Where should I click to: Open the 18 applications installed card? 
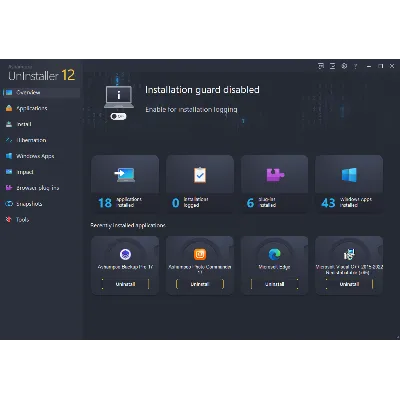[125, 184]
